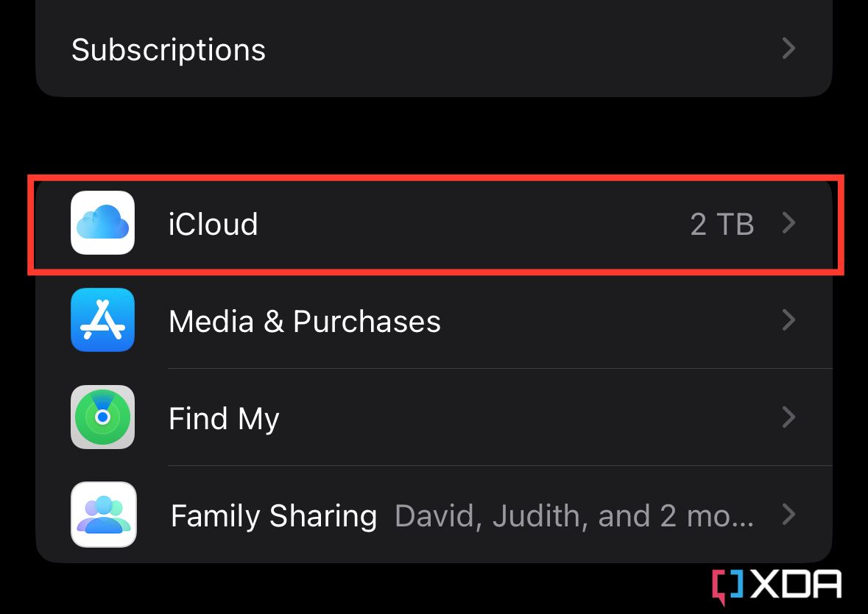Expand the Subscriptions row chevron
Image resolution: width=868 pixels, height=614 pixels.
[x=788, y=49]
